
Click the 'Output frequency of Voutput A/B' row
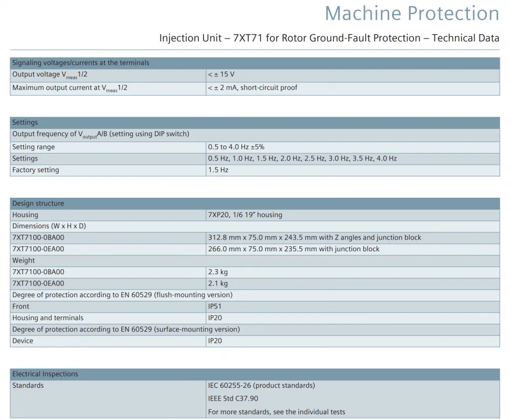pos(254,134)
